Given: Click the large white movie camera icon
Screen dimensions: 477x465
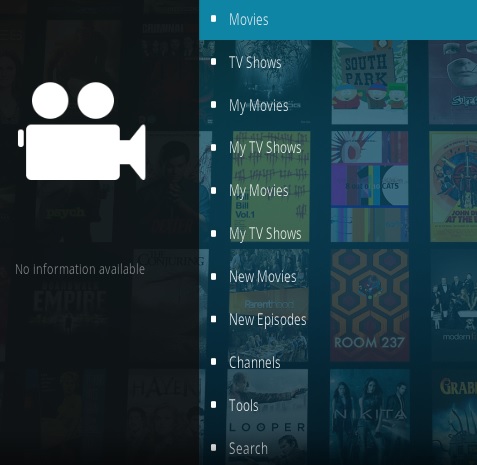Looking at the screenshot, I should 82,131.
